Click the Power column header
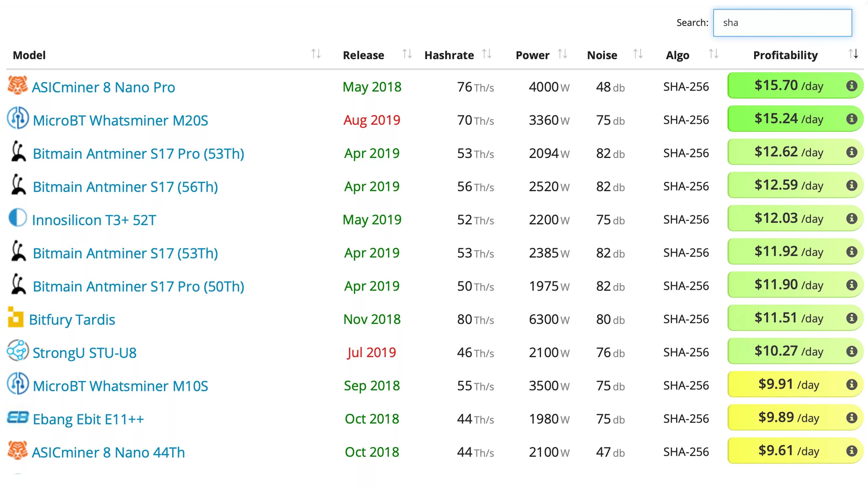Image resolution: width=868 pixels, height=488 pixels. 532,55
